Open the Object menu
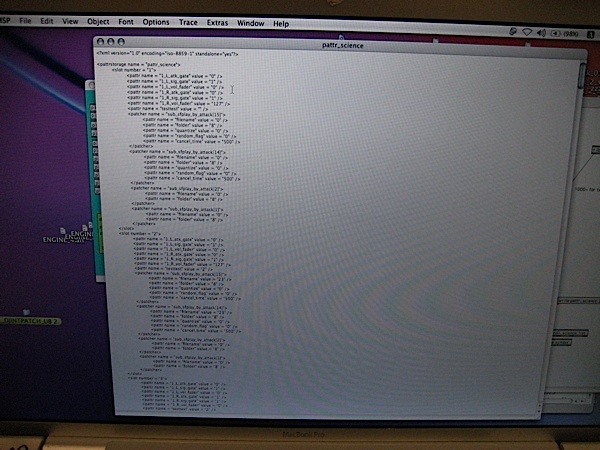 pos(99,22)
